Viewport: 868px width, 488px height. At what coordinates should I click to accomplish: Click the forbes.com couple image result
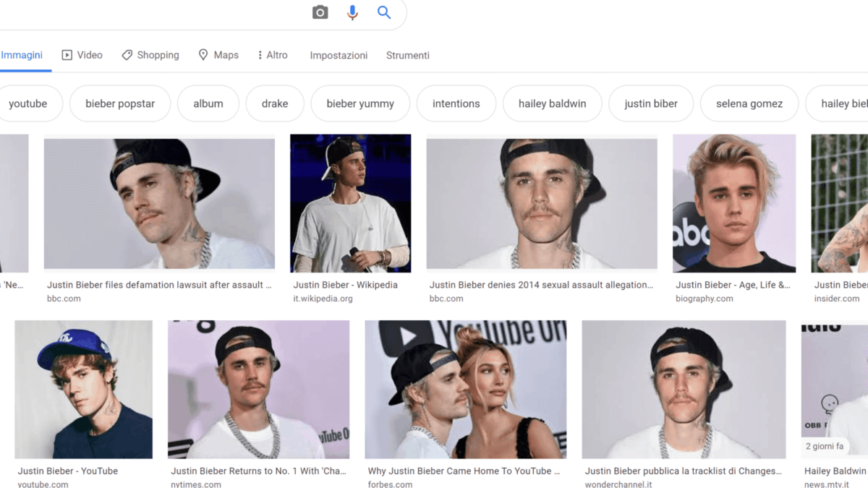tap(465, 389)
